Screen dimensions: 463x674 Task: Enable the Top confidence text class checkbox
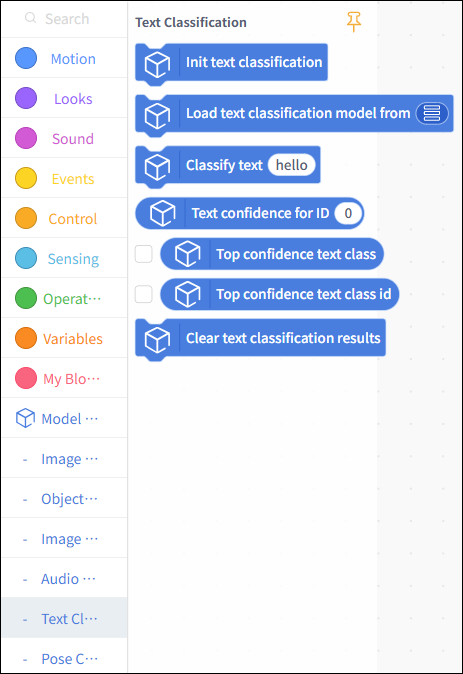[144, 254]
